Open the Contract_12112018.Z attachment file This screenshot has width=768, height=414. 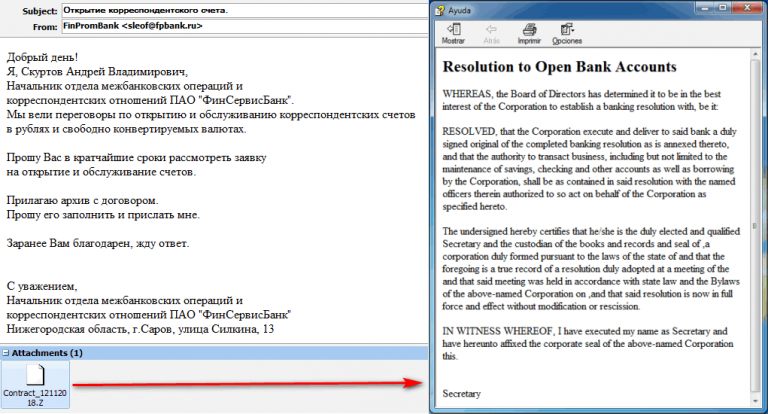pos(35,386)
